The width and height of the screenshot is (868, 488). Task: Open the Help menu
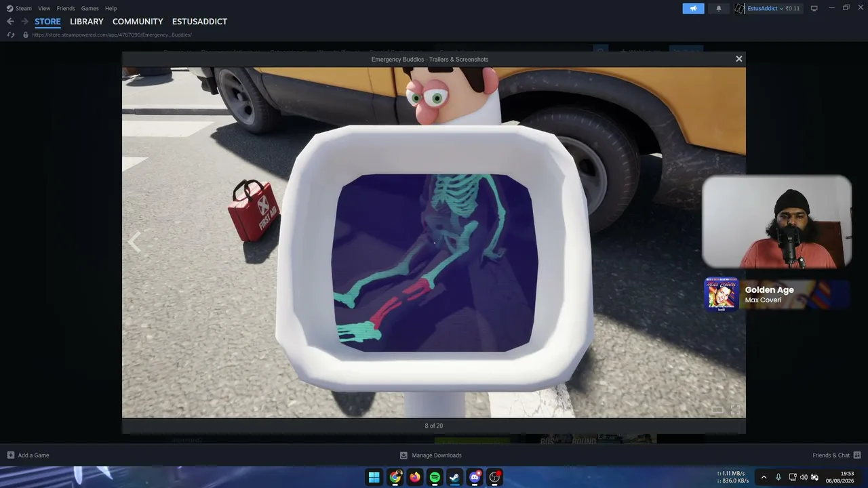tap(111, 8)
